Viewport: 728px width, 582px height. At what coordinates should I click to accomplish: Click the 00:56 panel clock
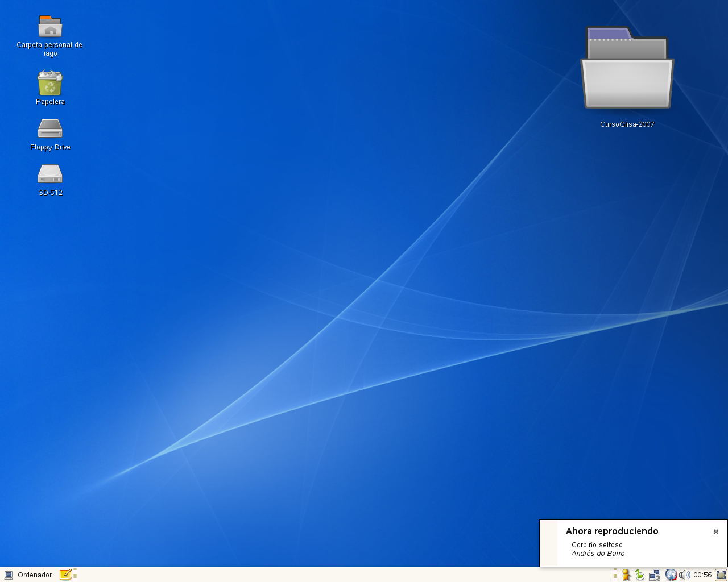click(x=702, y=575)
